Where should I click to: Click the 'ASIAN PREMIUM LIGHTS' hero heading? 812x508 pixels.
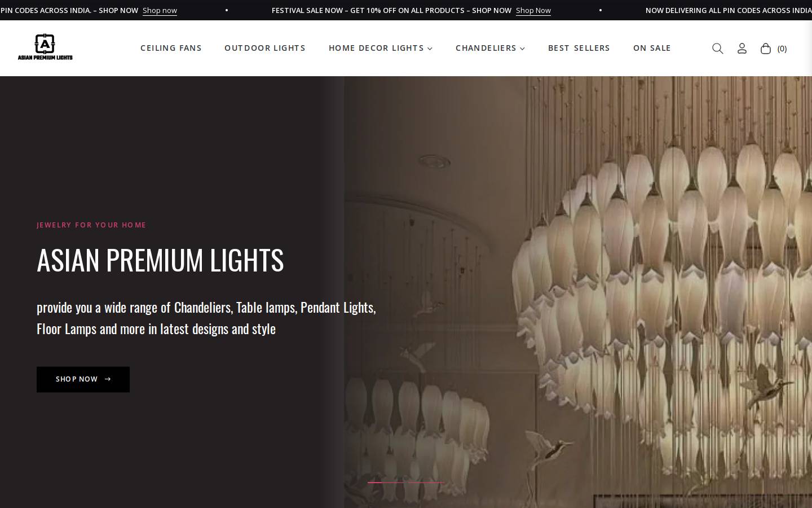coord(160,260)
